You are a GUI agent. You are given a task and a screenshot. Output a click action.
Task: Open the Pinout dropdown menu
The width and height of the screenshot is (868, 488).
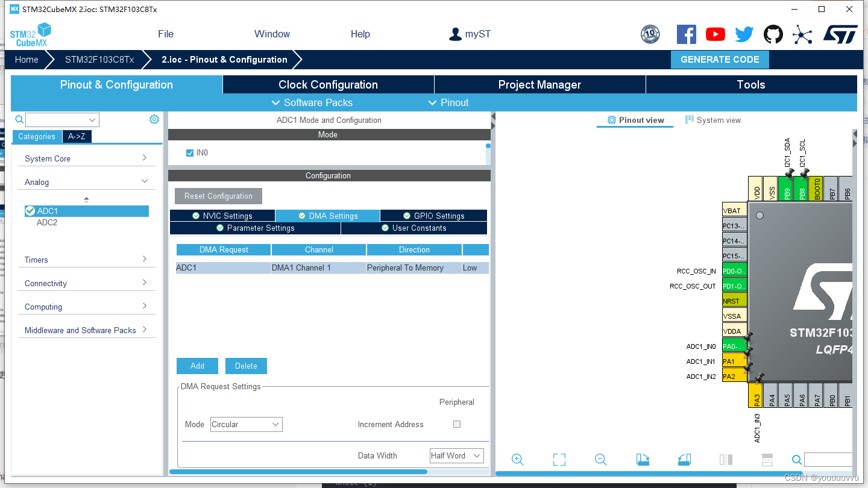(x=448, y=102)
